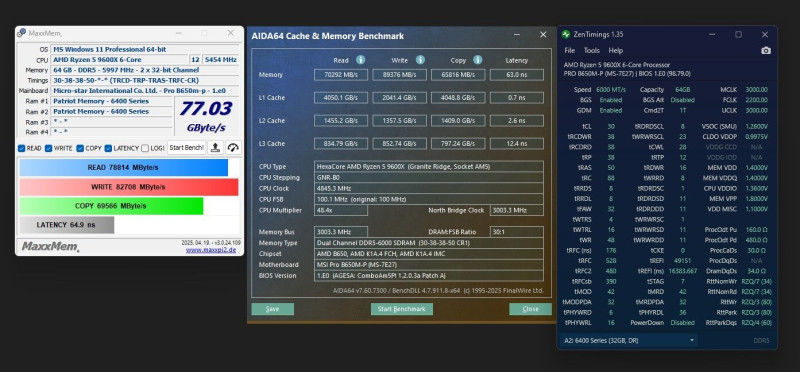This screenshot has width=800, height=372.
Task: Click the Memory Copy 65816 MB/s field
Action: [x=458, y=75]
